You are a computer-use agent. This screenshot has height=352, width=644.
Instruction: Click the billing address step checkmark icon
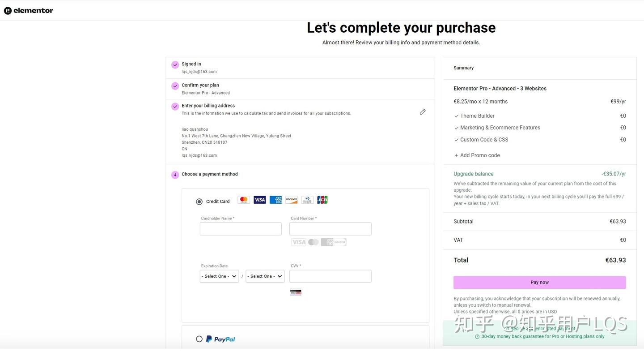(x=175, y=107)
